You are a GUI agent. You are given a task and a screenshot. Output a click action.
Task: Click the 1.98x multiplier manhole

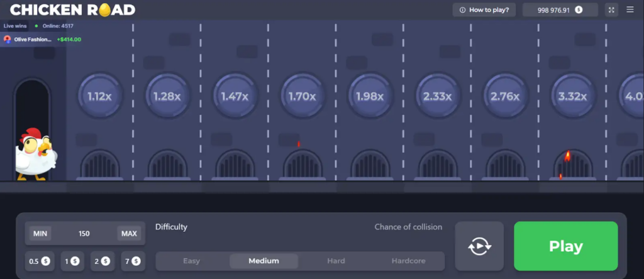(370, 96)
